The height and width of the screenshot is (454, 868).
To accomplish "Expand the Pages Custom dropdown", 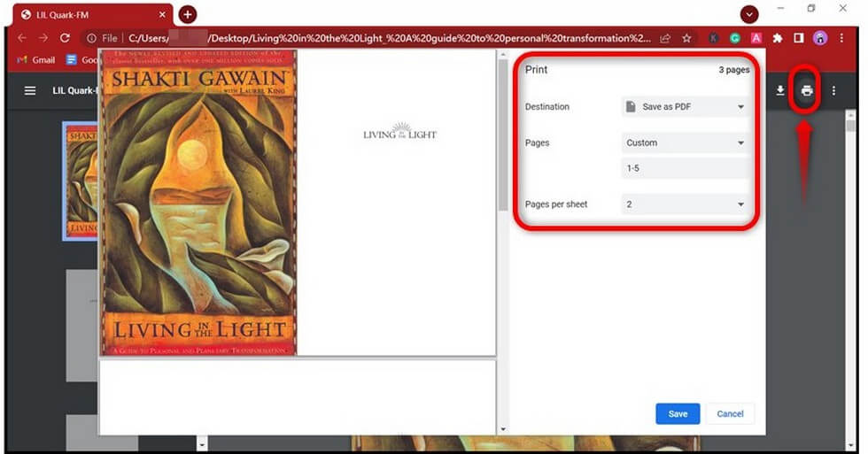I will click(x=685, y=142).
